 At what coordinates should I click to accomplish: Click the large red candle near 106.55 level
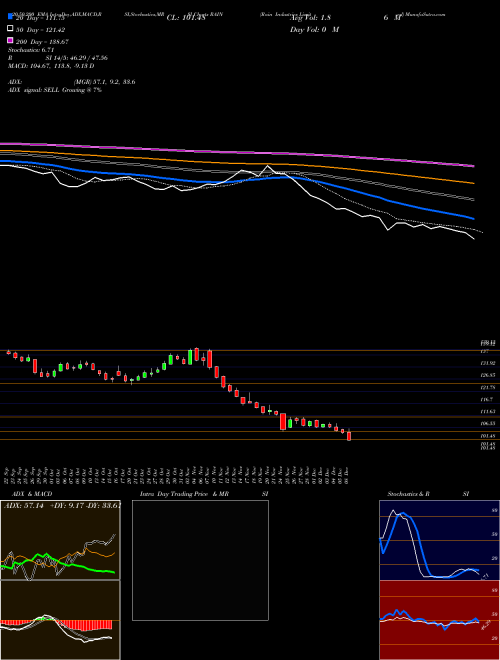click(283, 421)
